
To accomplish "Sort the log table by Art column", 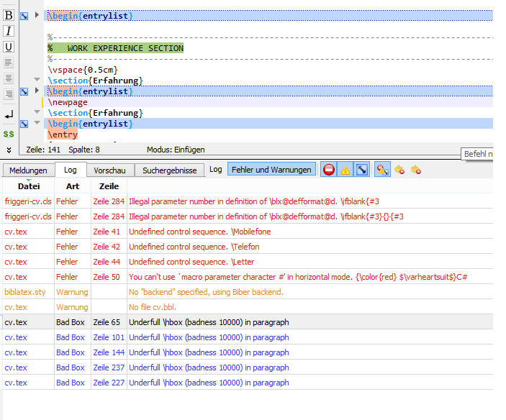I will pos(73,186).
